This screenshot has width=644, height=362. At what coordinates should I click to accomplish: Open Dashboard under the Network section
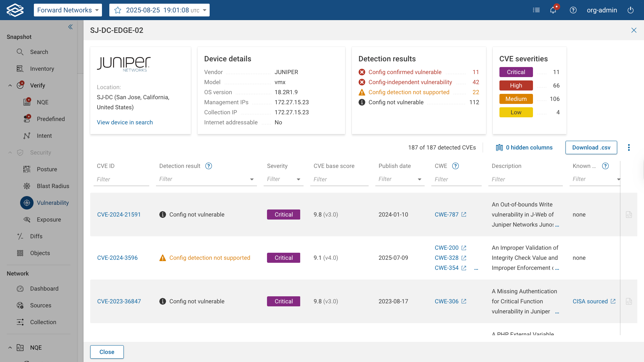pyautogui.click(x=44, y=289)
